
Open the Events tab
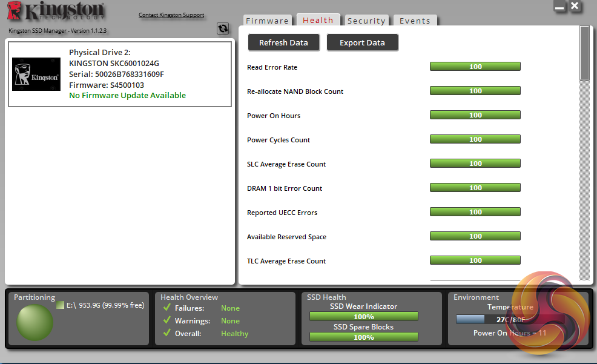(415, 21)
